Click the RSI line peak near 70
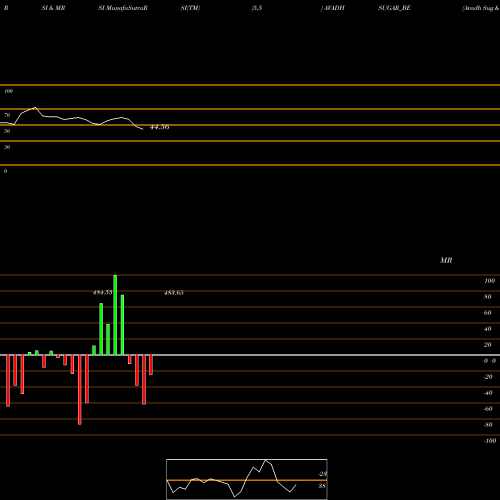This screenshot has width=500, height=500. pyautogui.click(x=35, y=108)
